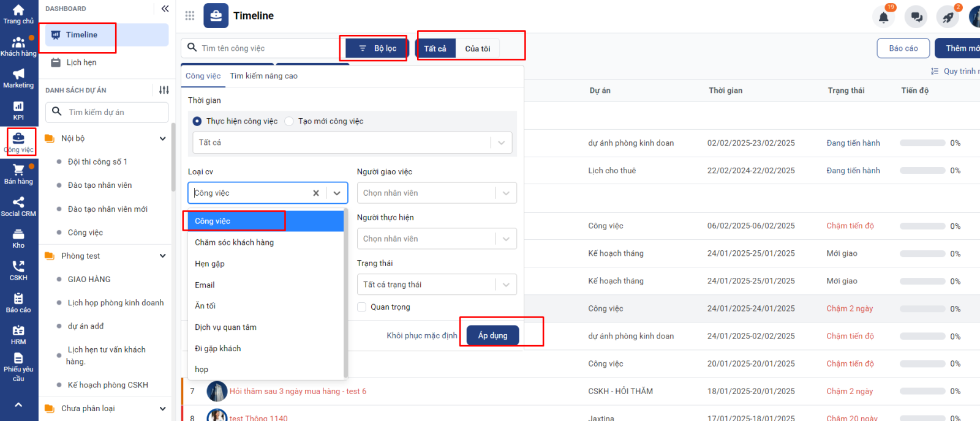Click the rocket icon in header

[x=948, y=17]
